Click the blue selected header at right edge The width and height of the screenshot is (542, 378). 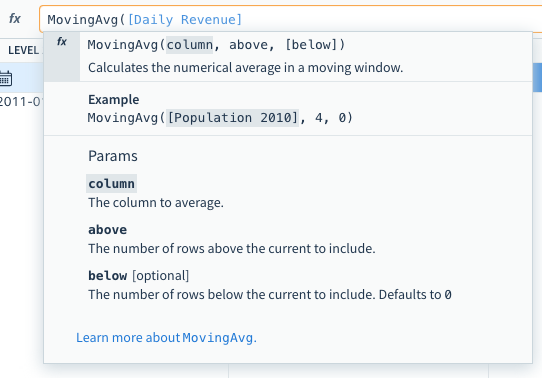pos(537,77)
